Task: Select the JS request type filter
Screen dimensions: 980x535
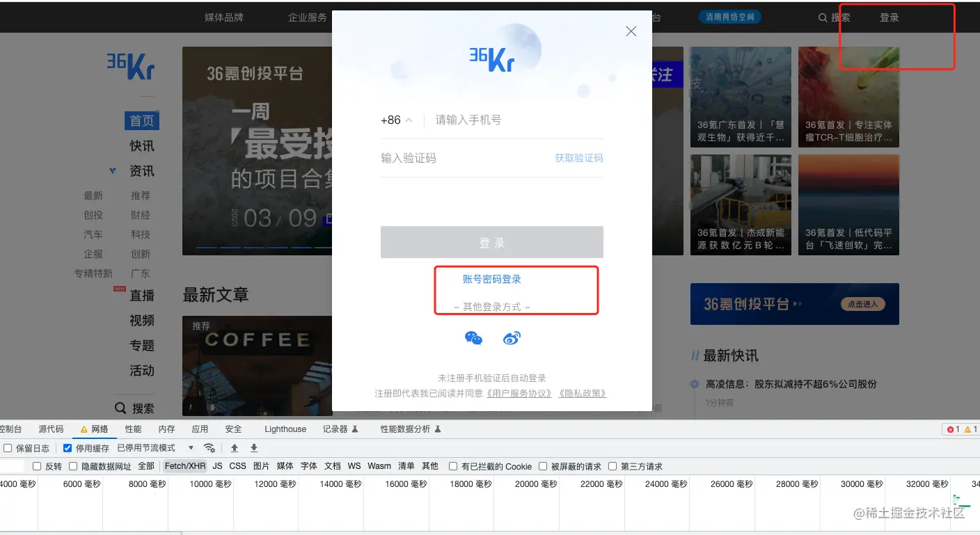Action: pyautogui.click(x=218, y=466)
